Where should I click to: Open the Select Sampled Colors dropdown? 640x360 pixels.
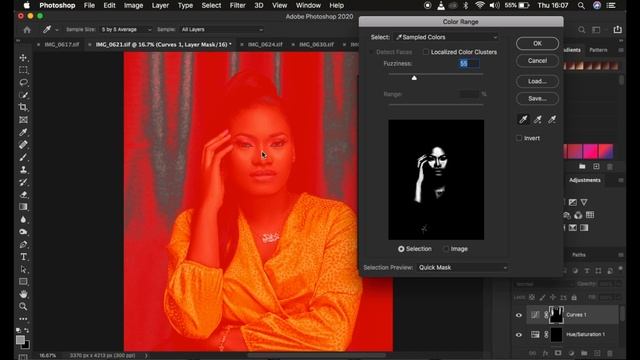click(x=447, y=37)
